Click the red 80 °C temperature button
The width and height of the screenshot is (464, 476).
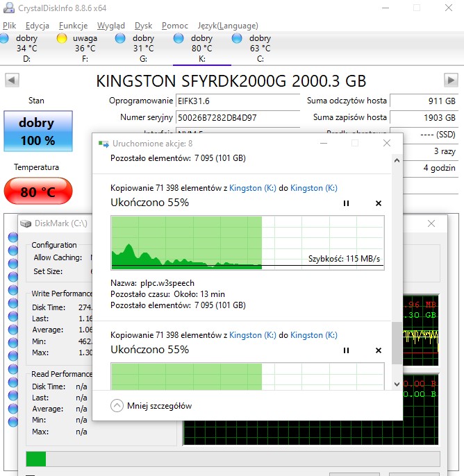click(x=37, y=192)
